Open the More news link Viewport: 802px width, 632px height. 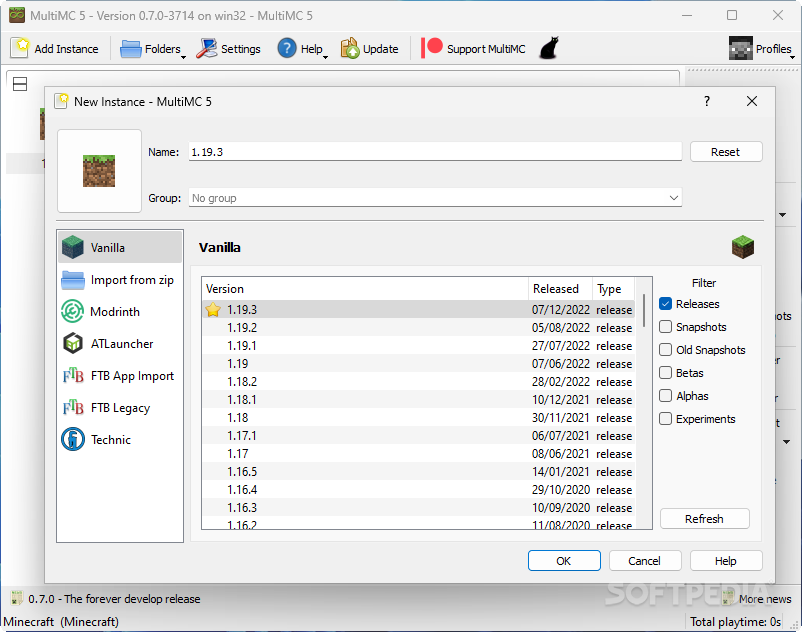[x=757, y=599]
